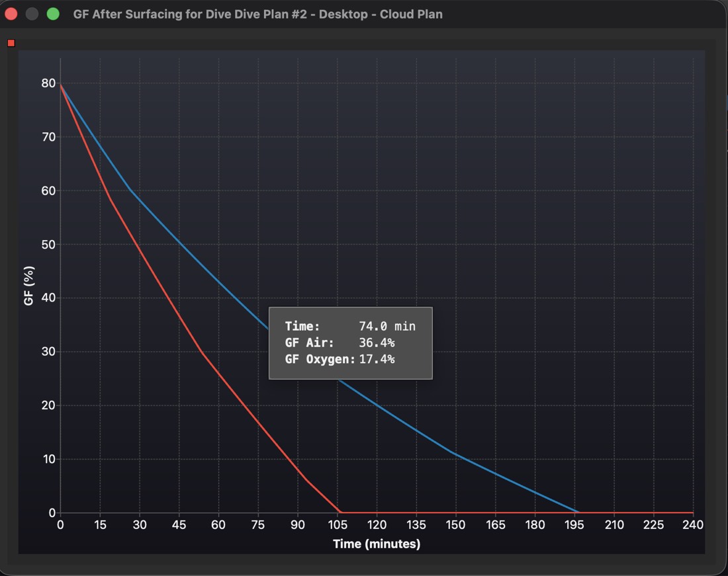This screenshot has width=728, height=576.
Task: Click the x-axis tick label 150
Action: pos(455,524)
